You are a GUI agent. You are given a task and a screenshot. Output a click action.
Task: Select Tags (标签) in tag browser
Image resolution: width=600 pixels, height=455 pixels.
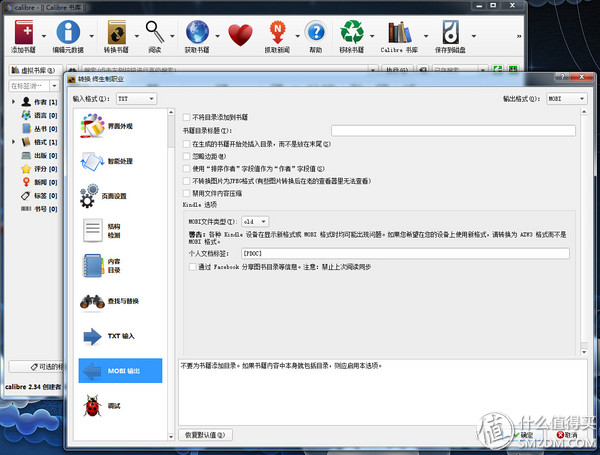pos(39,196)
